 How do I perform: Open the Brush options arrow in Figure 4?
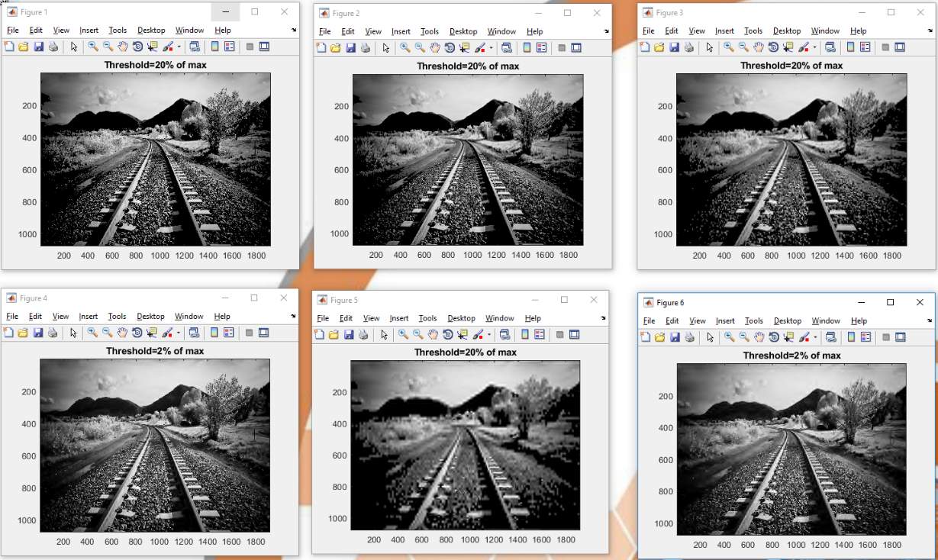tap(178, 332)
